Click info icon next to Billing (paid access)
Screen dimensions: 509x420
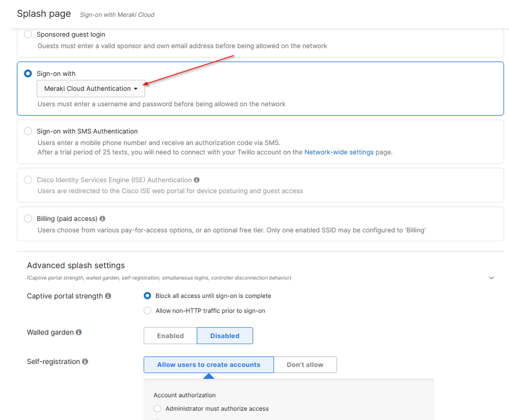coord(102,218)
